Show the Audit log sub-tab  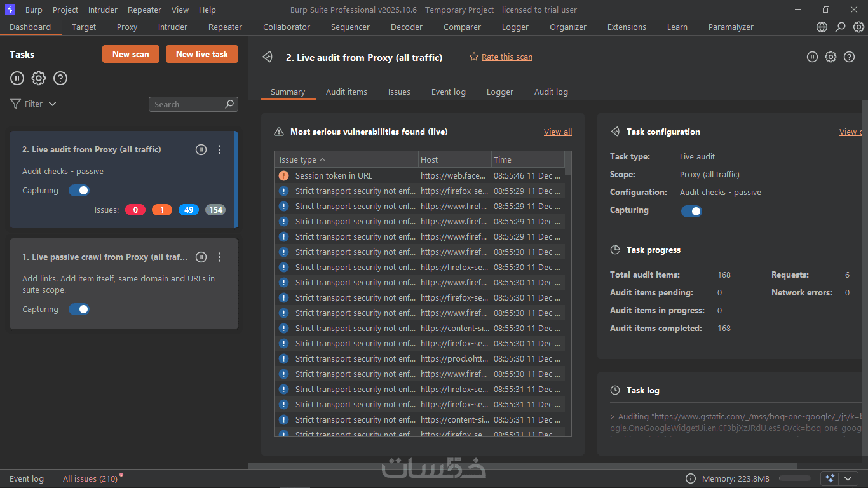(551, 91)
